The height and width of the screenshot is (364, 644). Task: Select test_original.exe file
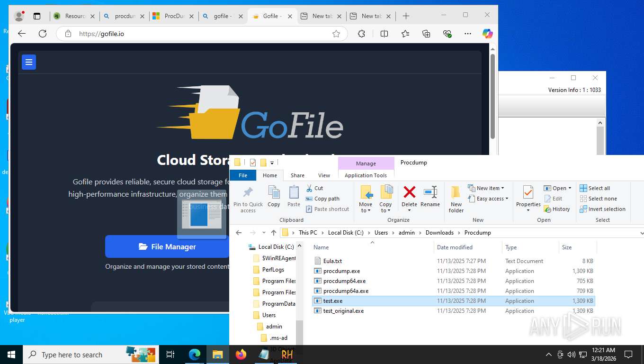pos(343,311)
